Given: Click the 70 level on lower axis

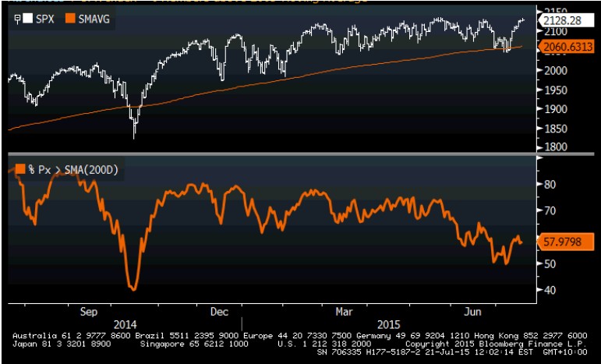Looking at the screenshot, I should (x=550, y=210).
